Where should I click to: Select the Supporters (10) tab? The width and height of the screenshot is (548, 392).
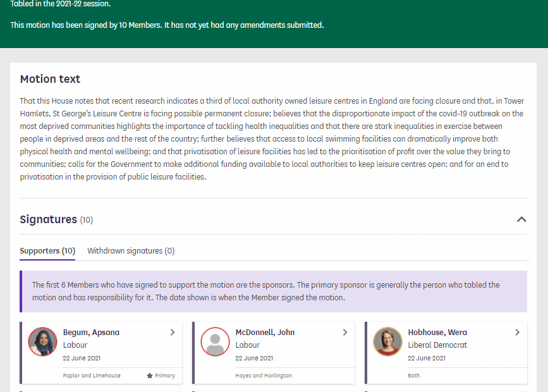47,251
